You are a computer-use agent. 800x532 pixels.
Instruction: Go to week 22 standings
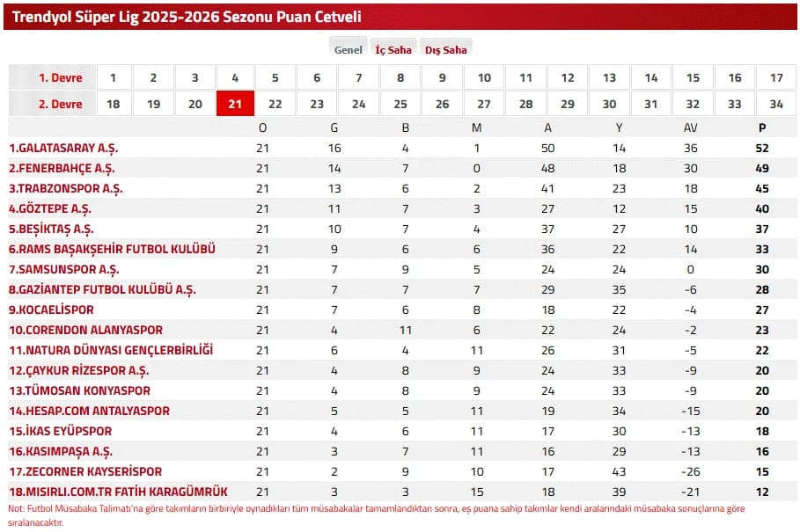(x=275, y=104)
